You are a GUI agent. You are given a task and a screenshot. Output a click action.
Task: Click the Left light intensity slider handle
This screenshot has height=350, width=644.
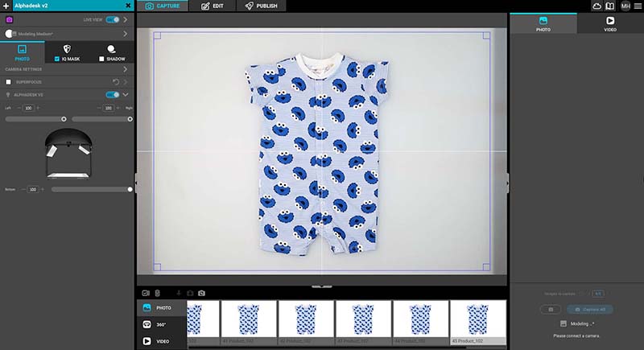point(64,119)
